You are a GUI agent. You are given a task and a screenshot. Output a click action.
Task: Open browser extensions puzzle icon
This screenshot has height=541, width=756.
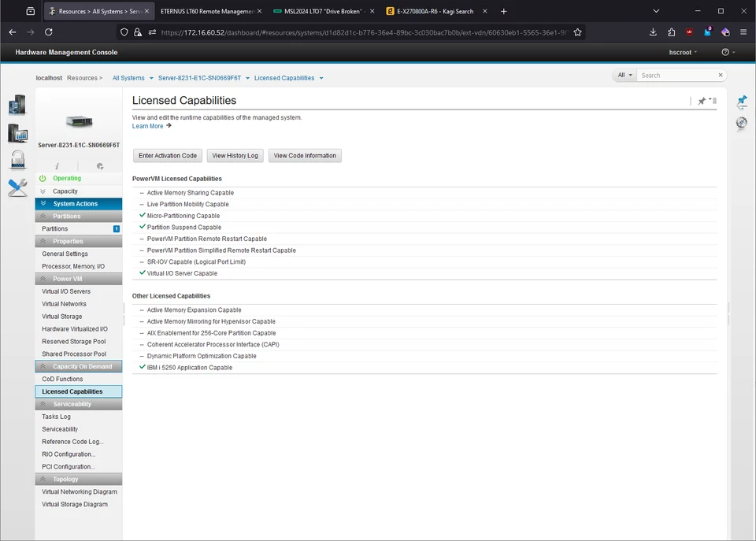pos(671,32)
